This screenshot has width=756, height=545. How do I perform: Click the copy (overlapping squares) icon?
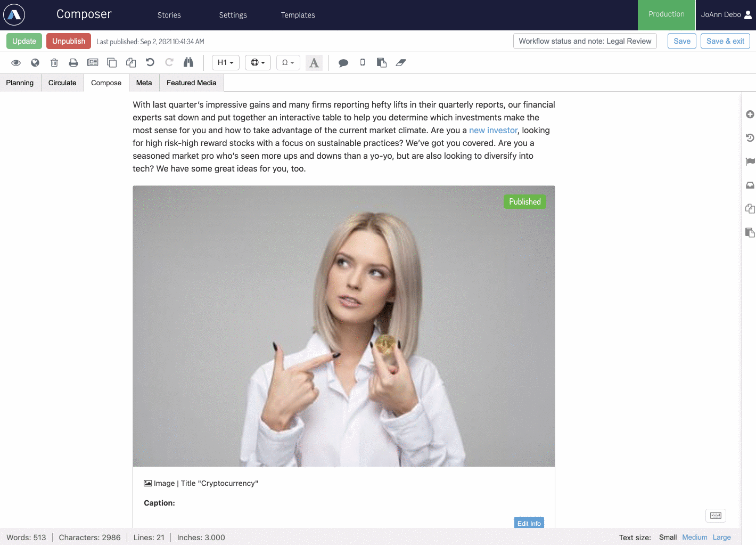pyautogui.click(x=112, y=63)
